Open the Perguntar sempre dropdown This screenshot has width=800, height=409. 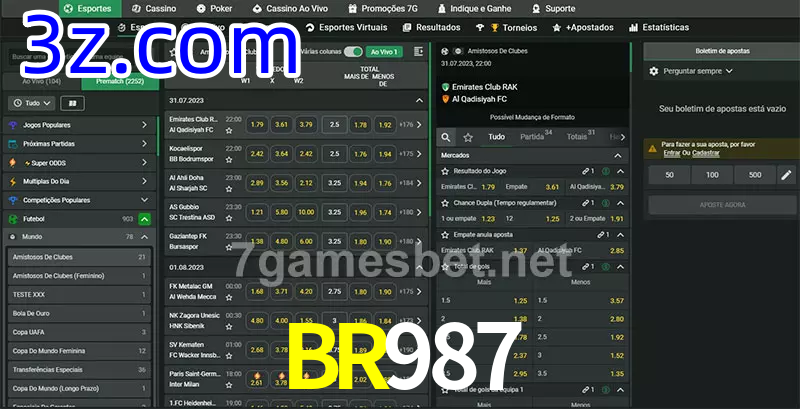tap(697, 71)
